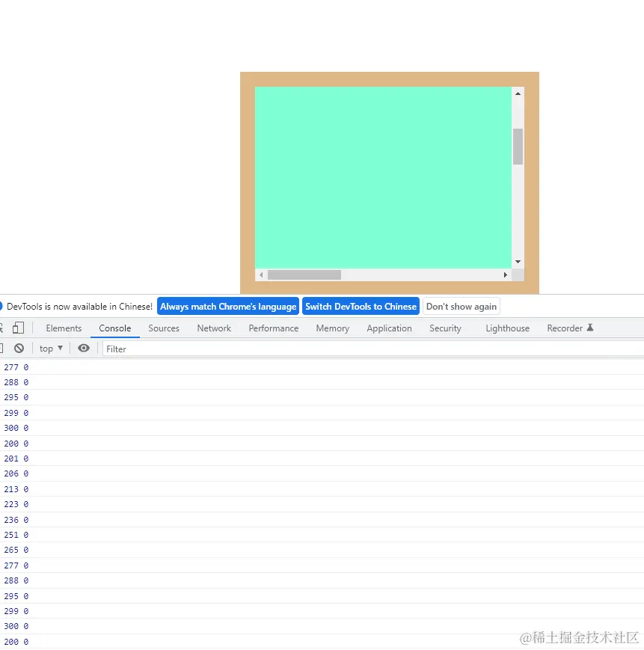Clear the console messages
Viewport: 644px width, 650px height.
point(20,348)
